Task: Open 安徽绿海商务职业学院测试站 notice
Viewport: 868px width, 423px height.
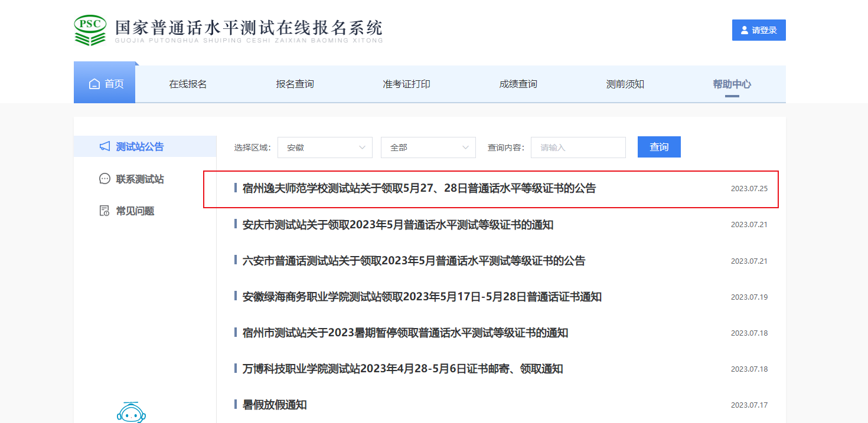Action: 422,297
